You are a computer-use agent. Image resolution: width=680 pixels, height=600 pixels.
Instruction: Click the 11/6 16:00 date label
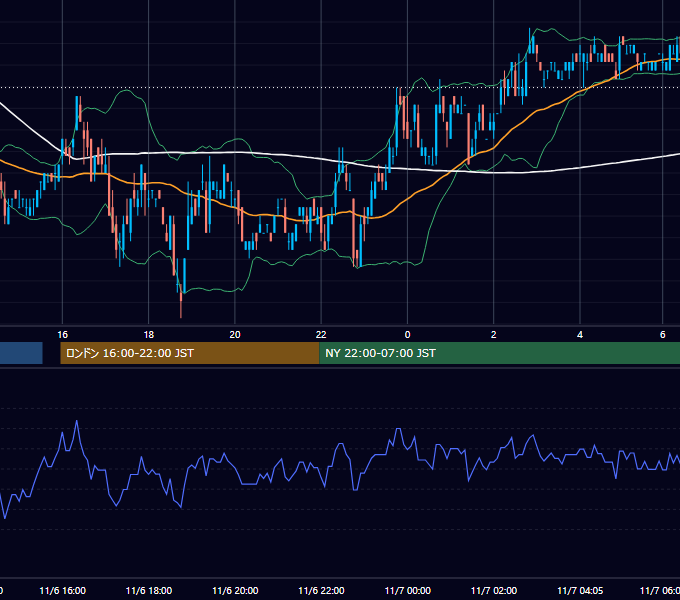(x=62, y=590)
